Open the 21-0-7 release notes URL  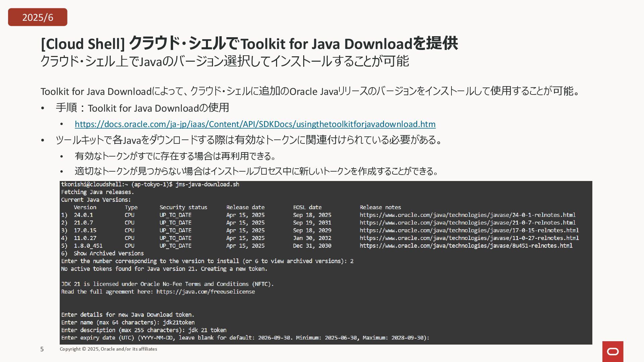(468, 223)
